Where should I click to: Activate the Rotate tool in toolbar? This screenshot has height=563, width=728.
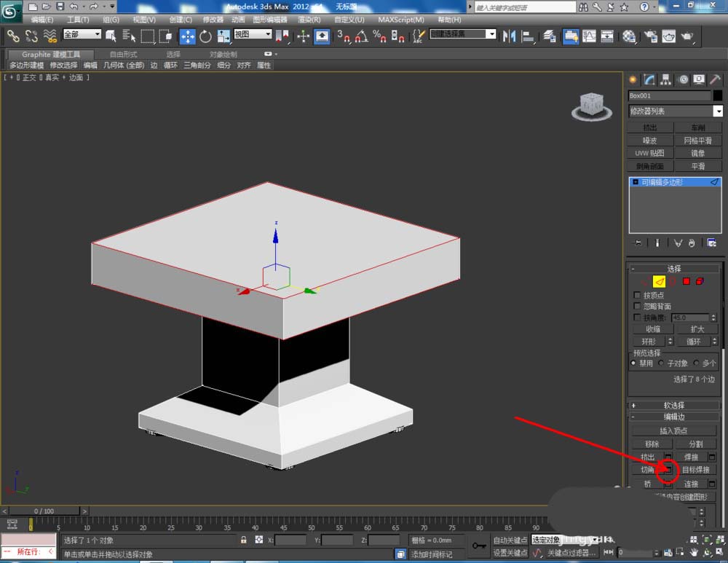pos(205,36)
